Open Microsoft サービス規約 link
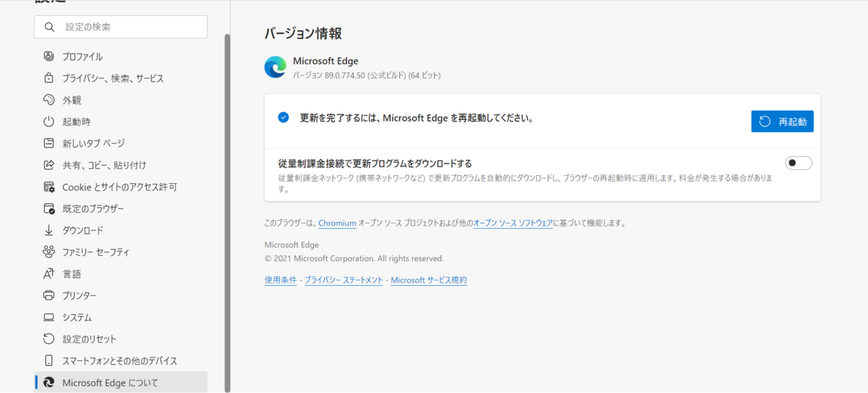This screenshot has width=868, height=393. [429, 280]
